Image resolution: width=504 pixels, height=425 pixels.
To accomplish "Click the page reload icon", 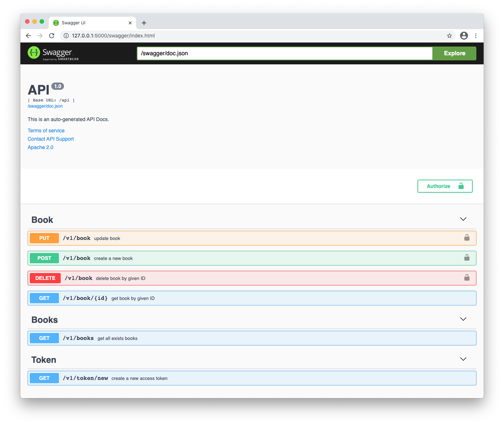I will click(52, 36).
